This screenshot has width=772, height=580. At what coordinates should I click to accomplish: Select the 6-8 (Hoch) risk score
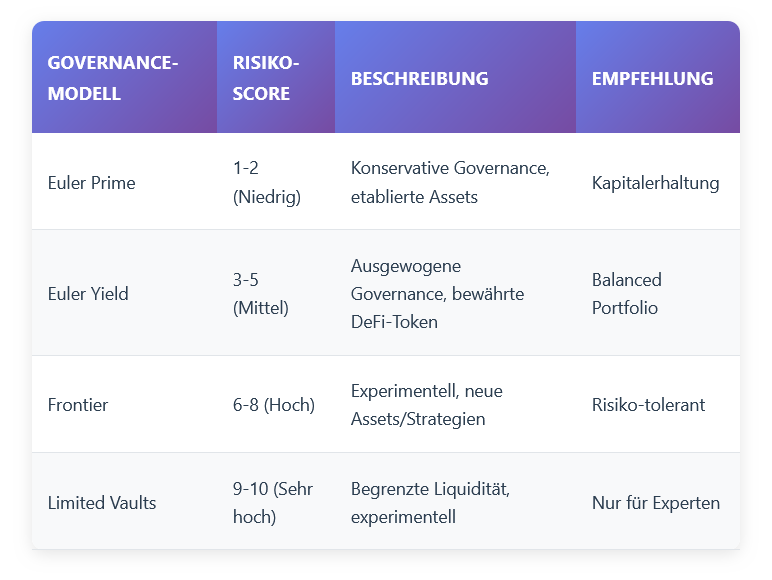pyautogui.click(x=274, y=405)
